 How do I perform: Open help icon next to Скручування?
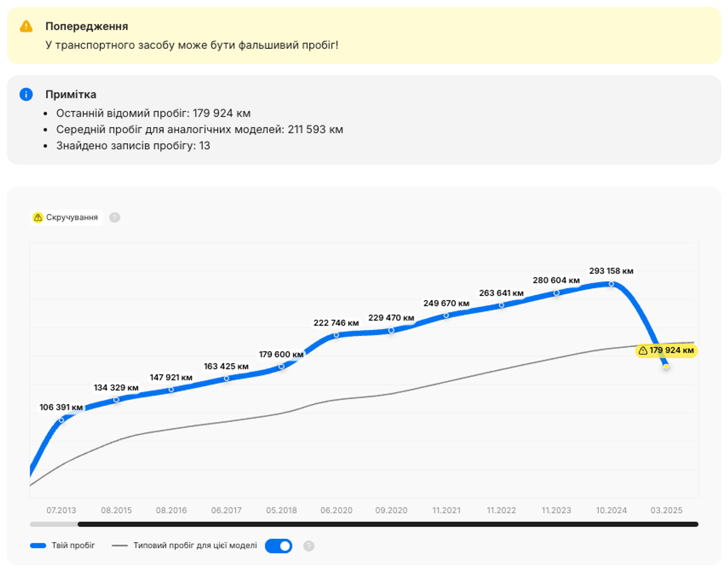[115, 217]
